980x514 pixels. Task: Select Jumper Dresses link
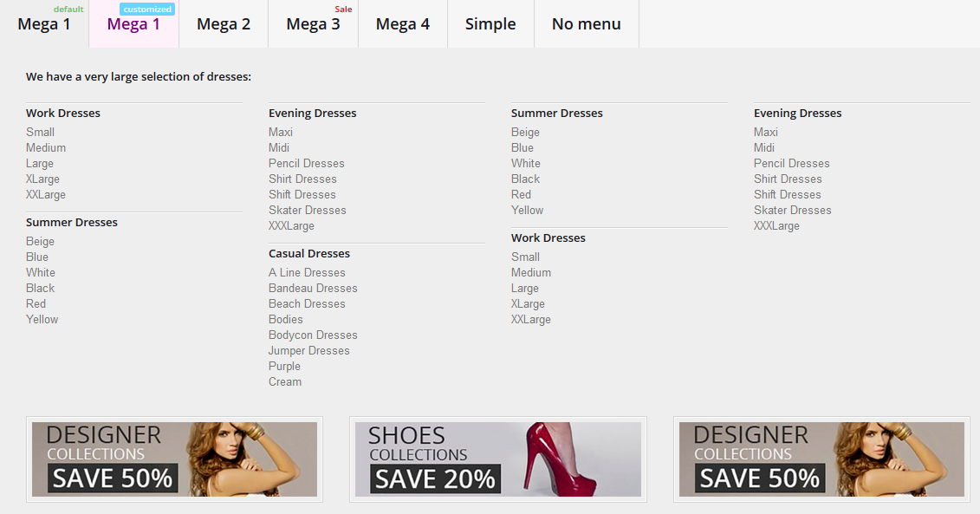coord(309,351)
